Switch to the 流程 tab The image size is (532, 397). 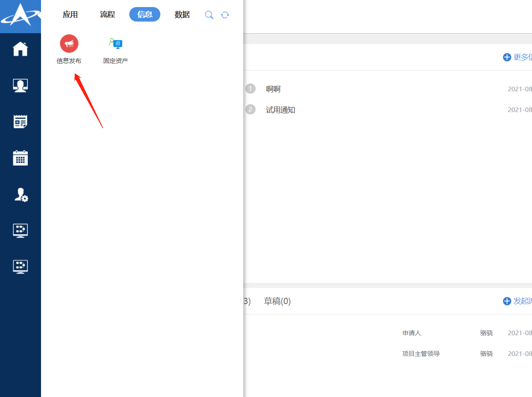point(107,15)
